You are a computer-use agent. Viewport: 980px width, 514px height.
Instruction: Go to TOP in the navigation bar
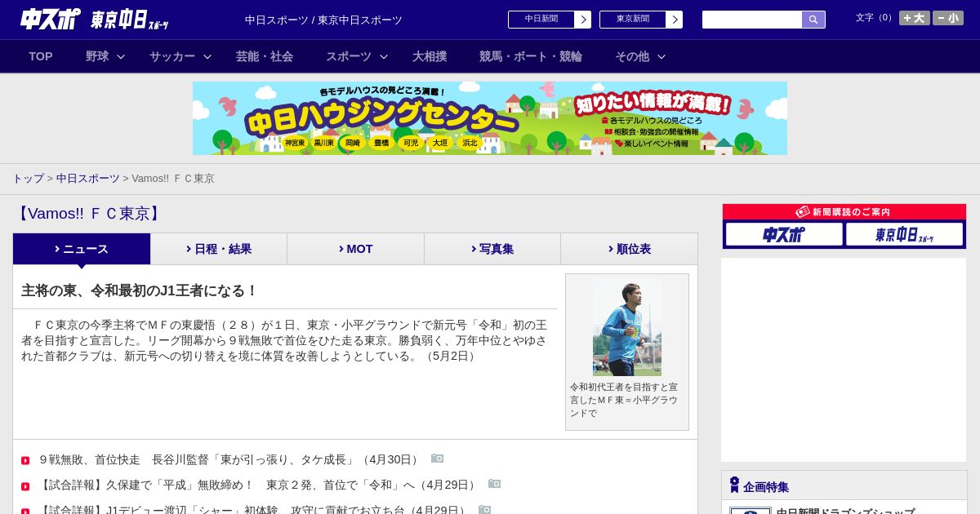(x=41, y=56)
